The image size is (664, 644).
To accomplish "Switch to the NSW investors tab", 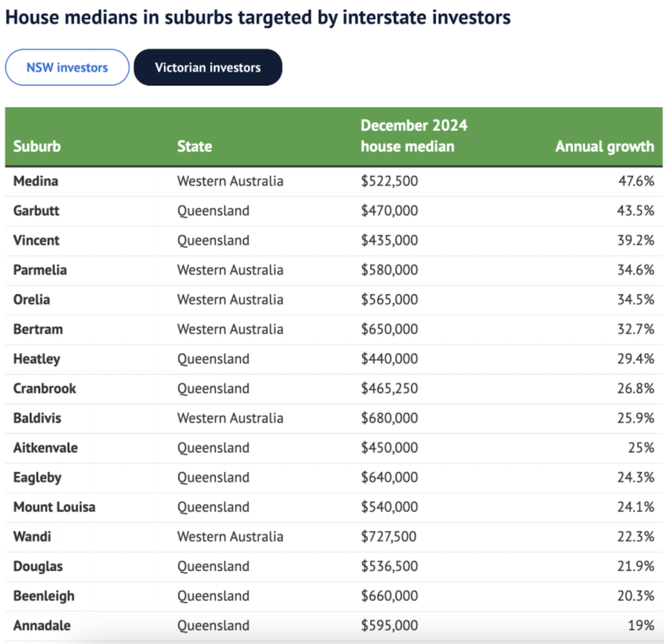I will coord(67,67).
